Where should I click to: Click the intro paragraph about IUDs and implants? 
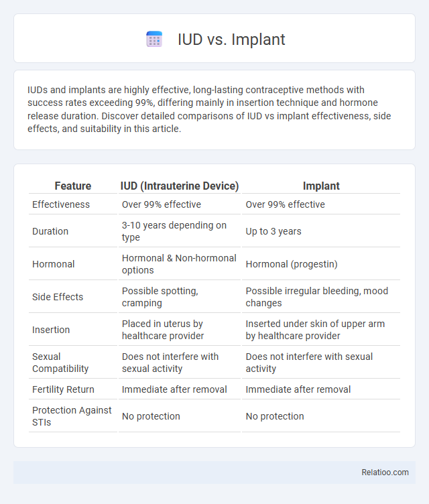(209, 109)
